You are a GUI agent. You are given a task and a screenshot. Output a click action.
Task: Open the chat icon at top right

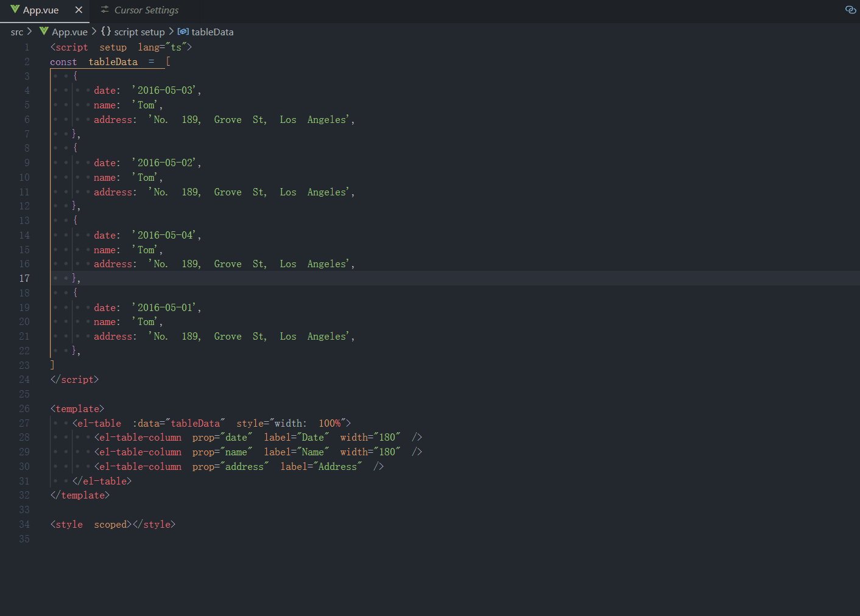[851, 10]
